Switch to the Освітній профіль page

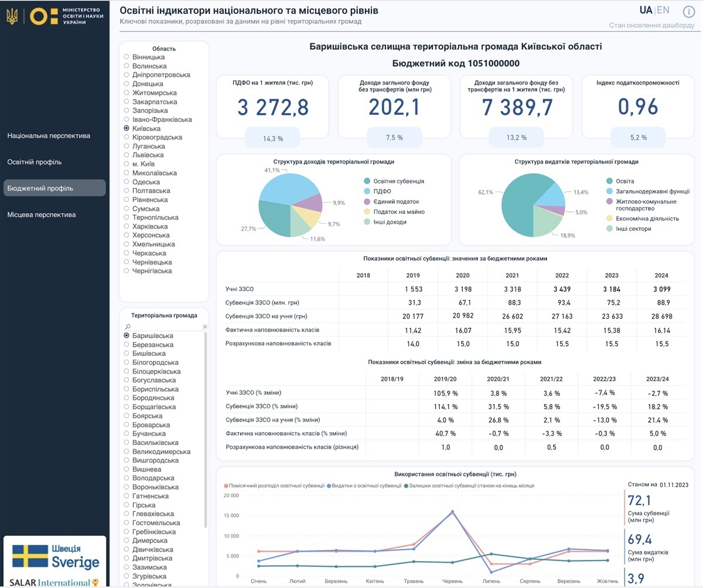tap(35, 162)
